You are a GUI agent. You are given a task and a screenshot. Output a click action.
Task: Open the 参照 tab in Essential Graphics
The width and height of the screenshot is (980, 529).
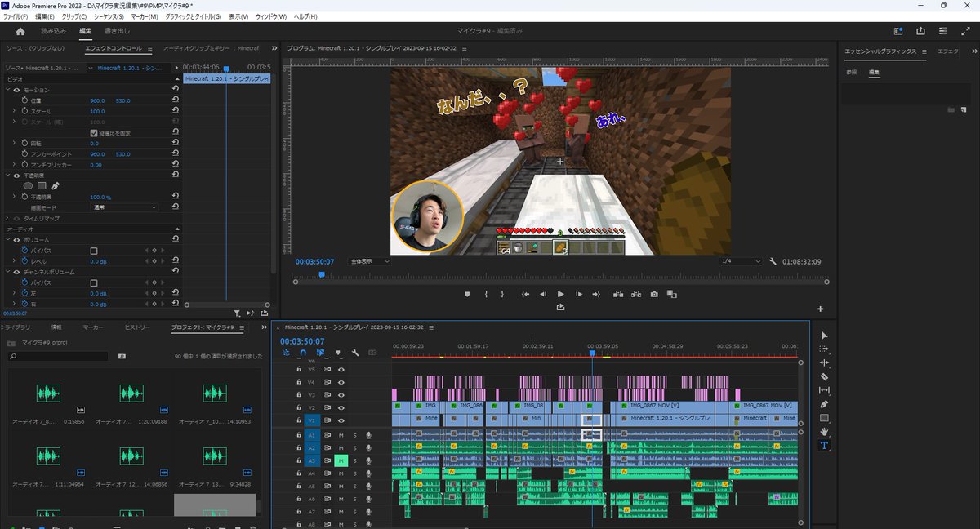pos(852,73)
